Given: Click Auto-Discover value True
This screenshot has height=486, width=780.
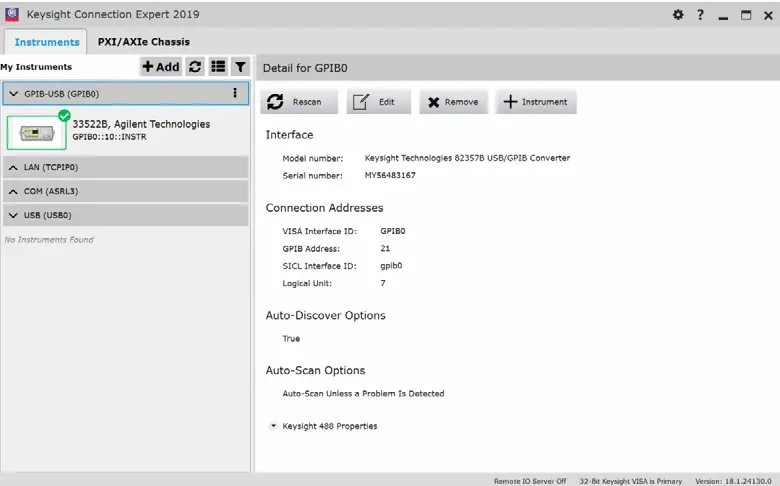Looking at the screenshot, I should [x=291, y=339].
